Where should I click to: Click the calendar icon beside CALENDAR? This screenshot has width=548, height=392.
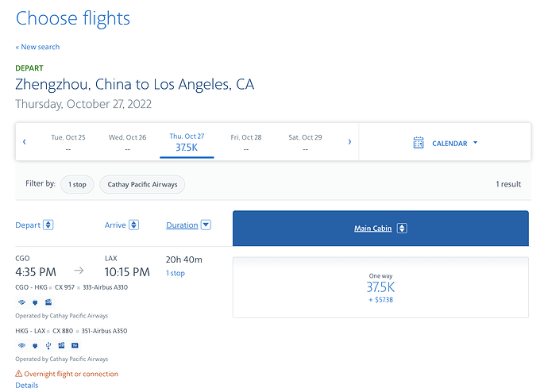pyautogui.click(x=419, y=143)
